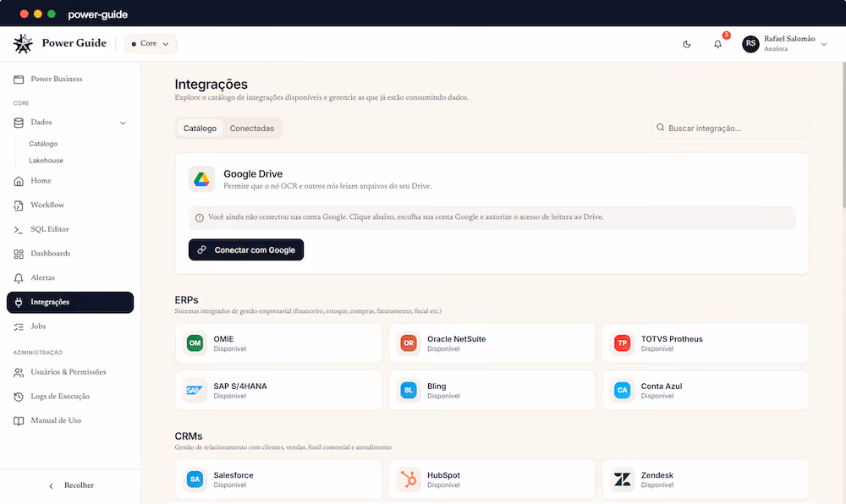Click the CRMs section heading
The width and height of the screenshot is (846, 504).
point(189,436)
